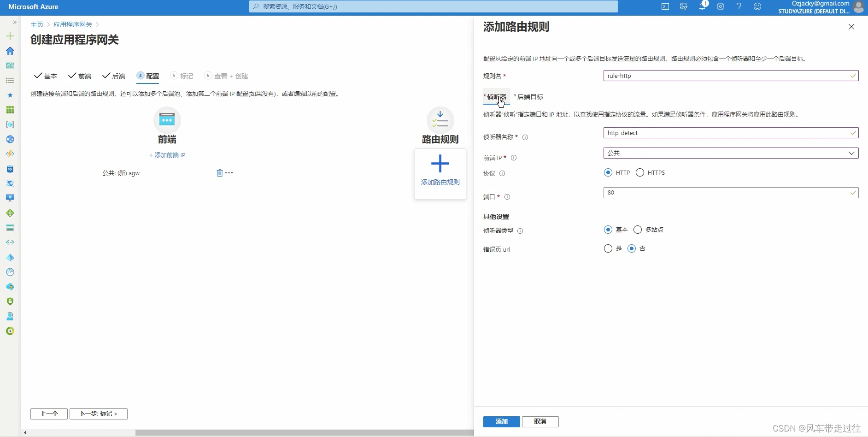Click the Favorites star icon in sidebar
Image resolution: width=868 pixels, height=437 pixels.
click(10, 95)
